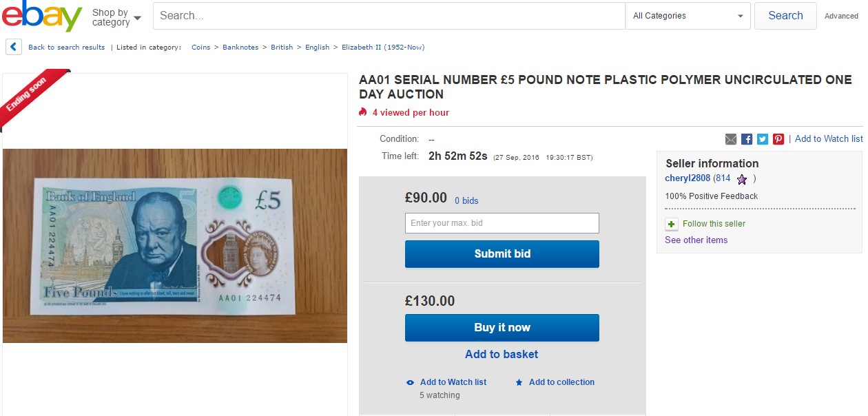868x416 pixels.
Task: Share listing on Facebook icon
Action: pyautogui.click(x=747, y=139)
